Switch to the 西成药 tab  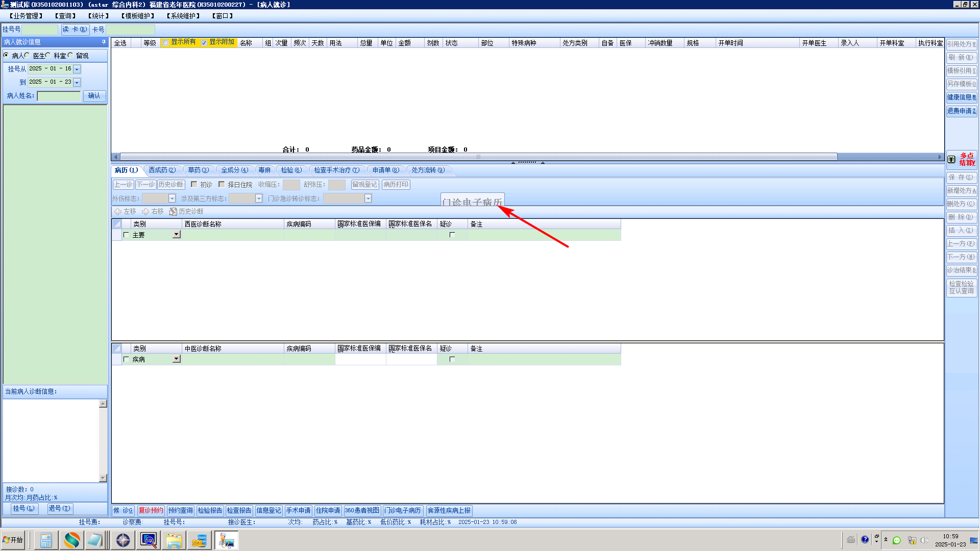coord(161,170)
